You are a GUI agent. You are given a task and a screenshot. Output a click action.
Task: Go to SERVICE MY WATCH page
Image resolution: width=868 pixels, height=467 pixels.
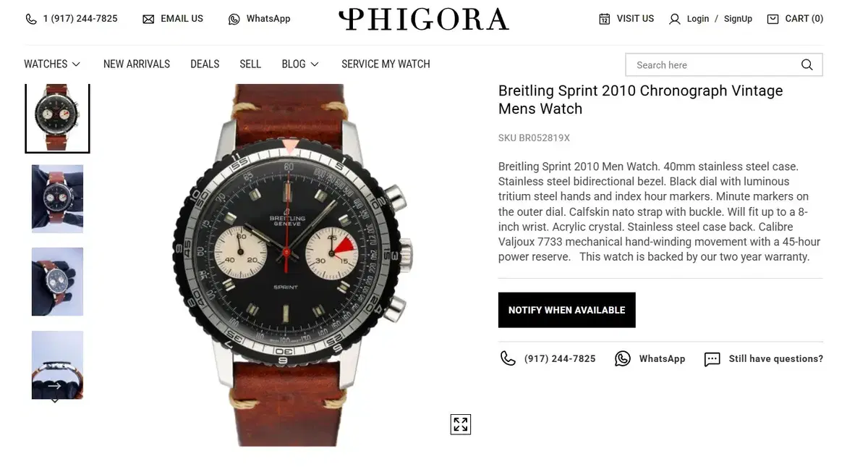386,64
